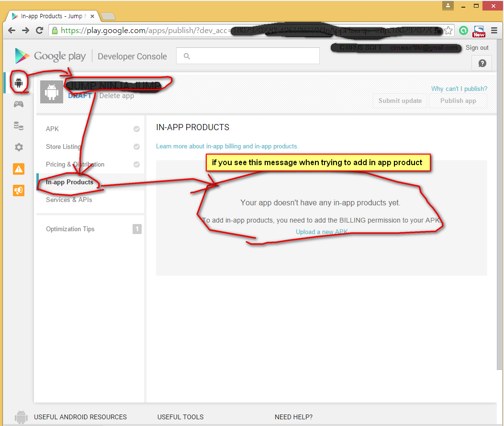Image resolution: width=504 pixels, height=426 pixels.
Task: Click the Google Play logo
Action: coord(50,56)
